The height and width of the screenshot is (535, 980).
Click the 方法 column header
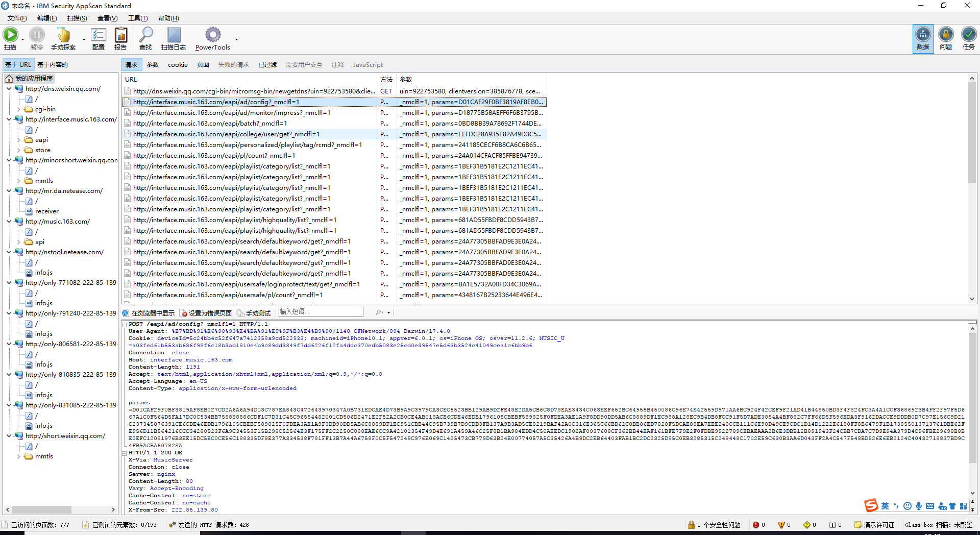[387, 80]
